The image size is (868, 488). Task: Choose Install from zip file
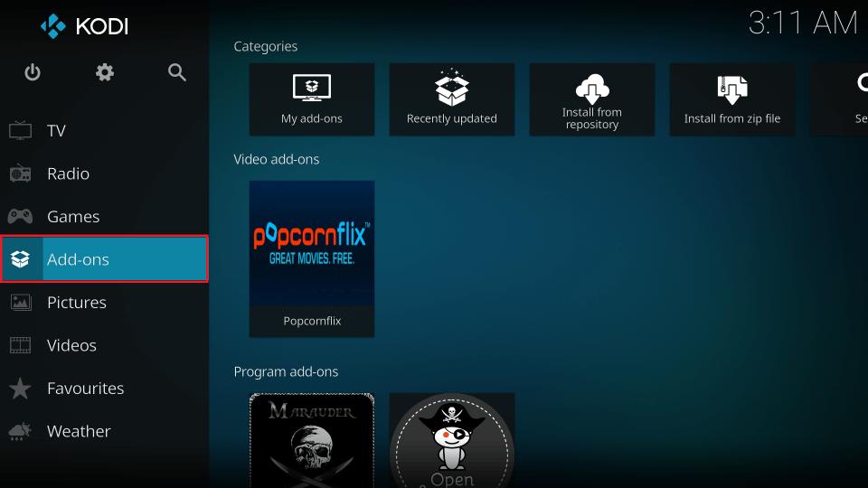point(732,99)
